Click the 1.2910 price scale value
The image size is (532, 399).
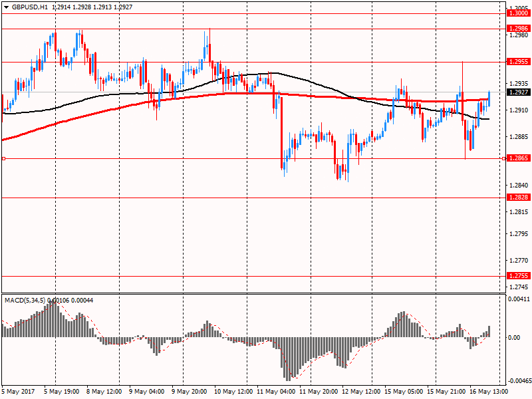click(519, 110)
